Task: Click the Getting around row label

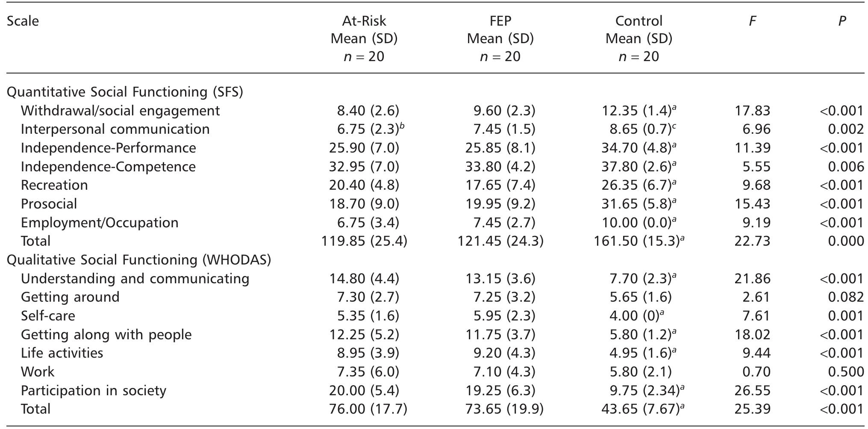Action: pyautogui.click(x=70, y=297)
